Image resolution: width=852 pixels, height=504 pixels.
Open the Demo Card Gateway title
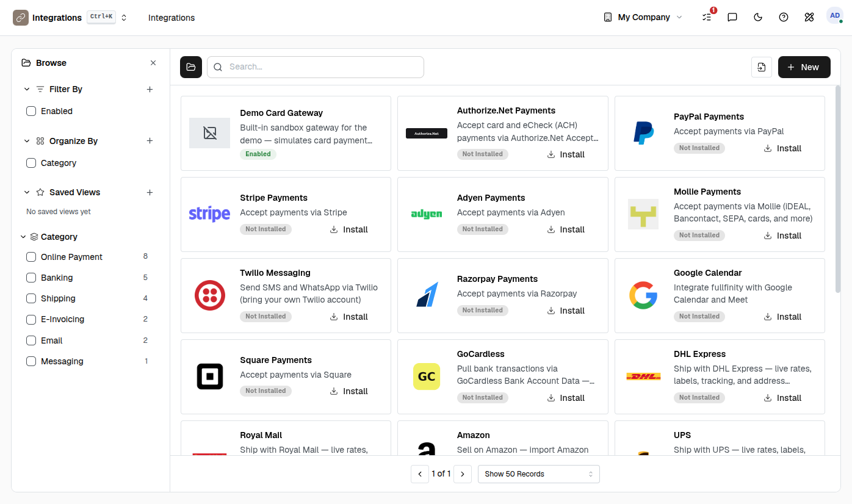281,113
